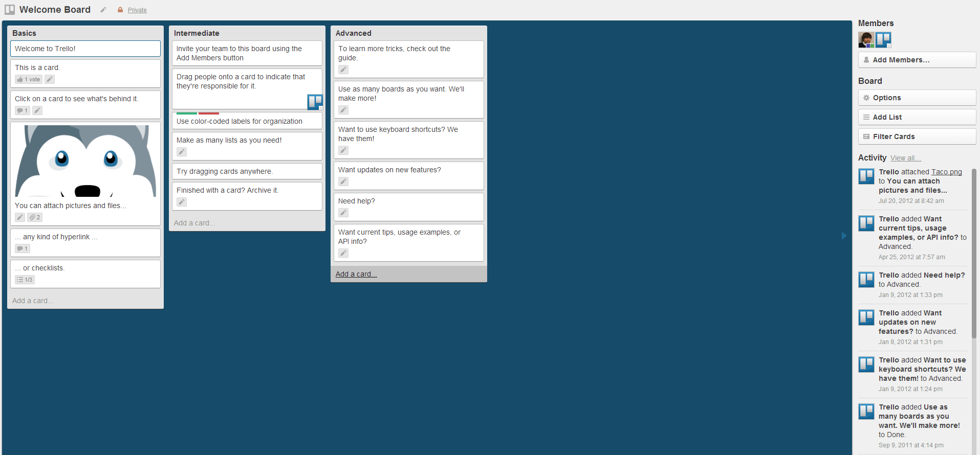Click the pencil badge on This is a card
The height and width of the screenshot is (455, 980).
coord(50,79)
